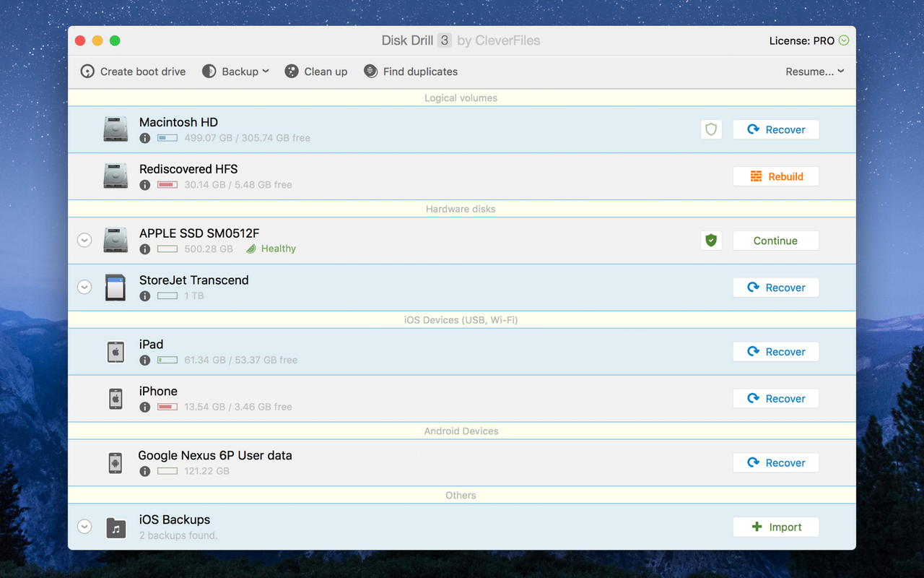This screenshot has height=578, width=924.
Task: Select Find duplicates in the toolbar
Action: (411, 72)
